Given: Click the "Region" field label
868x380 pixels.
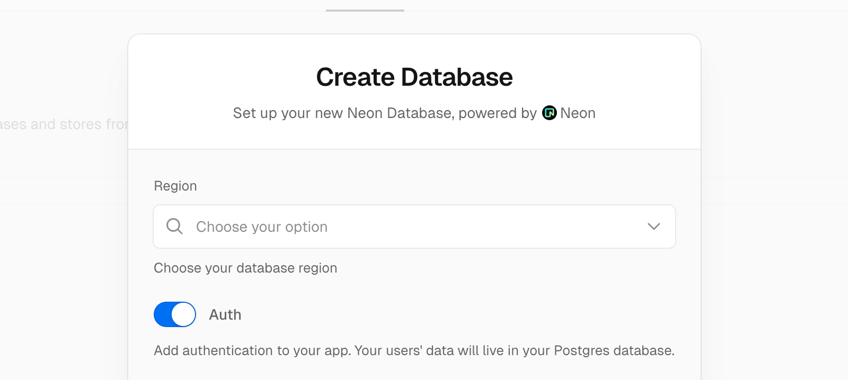Looking at the screenshot, I should pos(175,186).
